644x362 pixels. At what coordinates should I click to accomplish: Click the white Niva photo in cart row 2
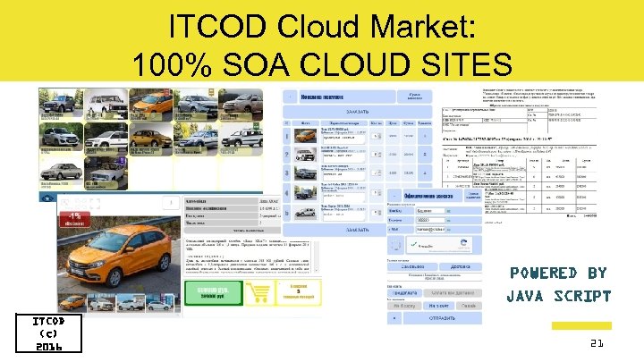(305, 155)
